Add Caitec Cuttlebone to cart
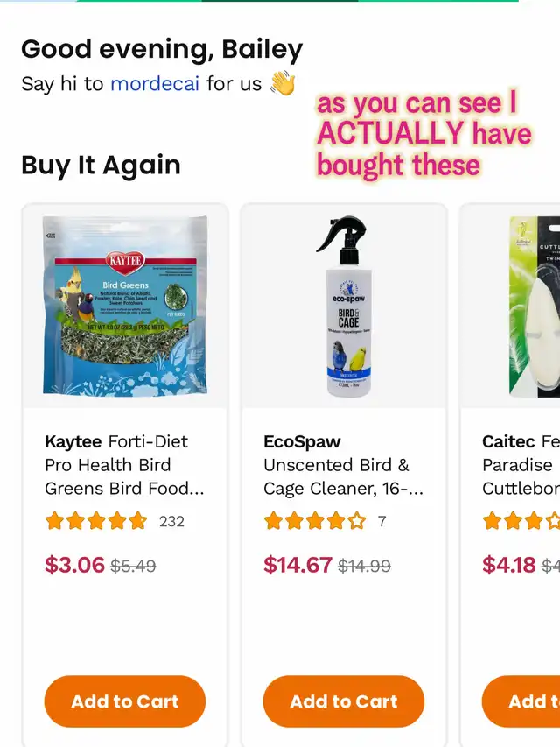 (x=521, y=701)
